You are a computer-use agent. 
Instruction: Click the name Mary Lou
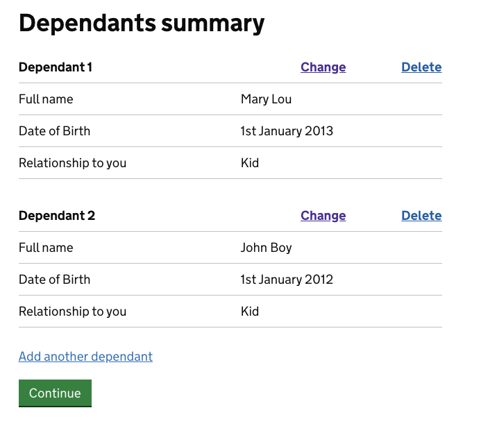coord(266,99)
